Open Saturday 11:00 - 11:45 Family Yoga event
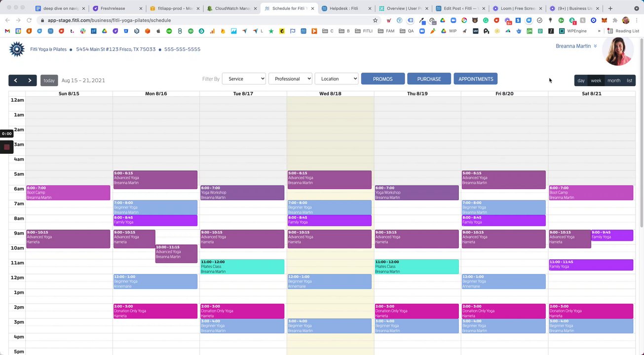This screenshot has width=644, height=355. coord(591,265)
